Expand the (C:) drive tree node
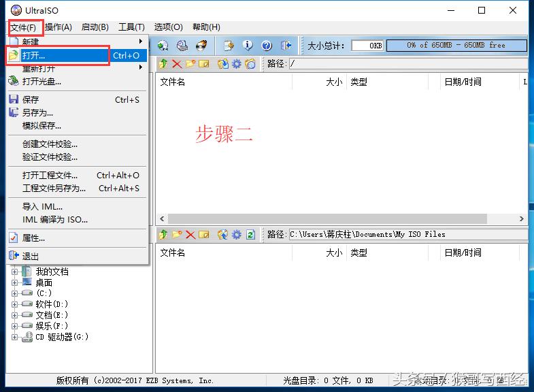Image resolution: width=534 pixels, height=392 pixels. point(15,293)
